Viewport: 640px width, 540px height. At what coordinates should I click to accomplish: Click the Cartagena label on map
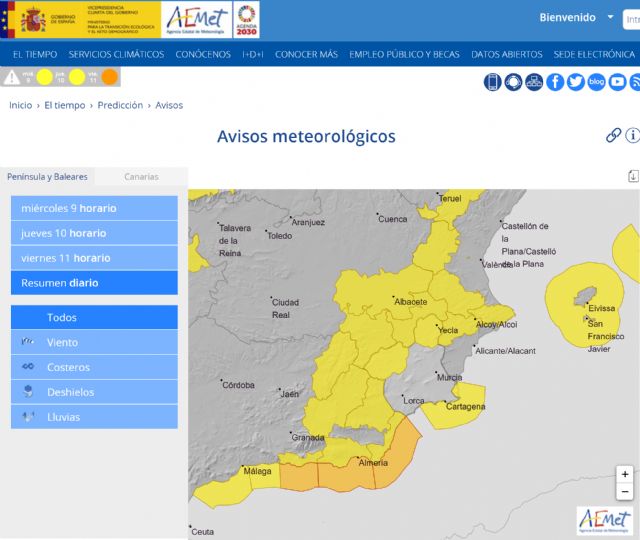(465, 407)
